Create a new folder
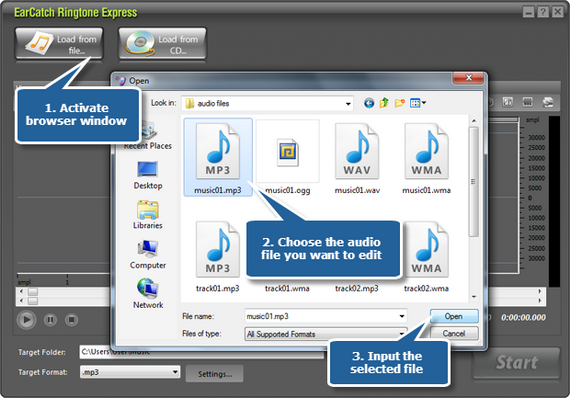This screenshot has height=398, width=570. (400, 103)
